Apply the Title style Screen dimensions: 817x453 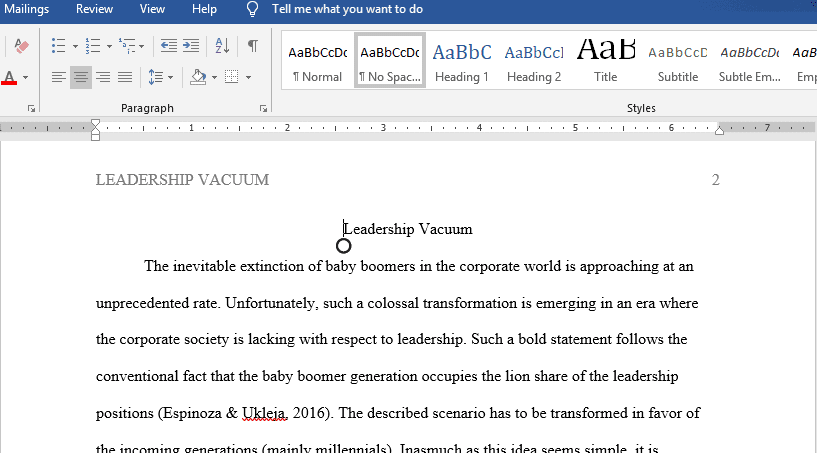pos(605,60)
